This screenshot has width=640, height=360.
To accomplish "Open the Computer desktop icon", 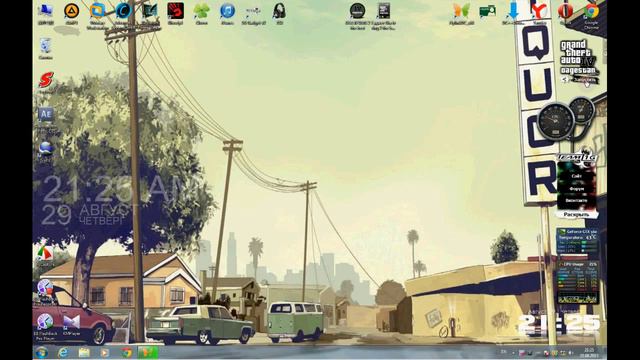I will [x=45, y=13].
